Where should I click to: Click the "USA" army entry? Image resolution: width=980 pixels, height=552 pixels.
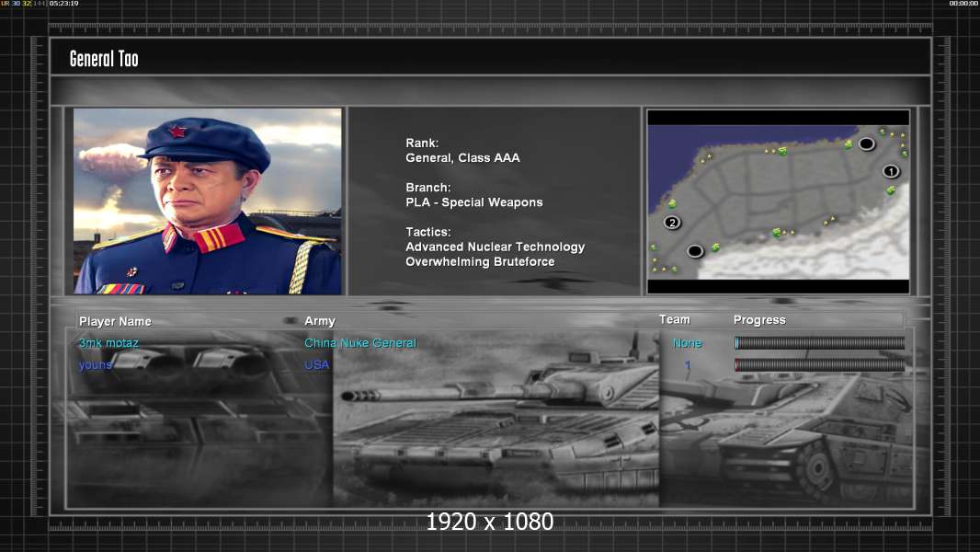(x=316, y=364)
